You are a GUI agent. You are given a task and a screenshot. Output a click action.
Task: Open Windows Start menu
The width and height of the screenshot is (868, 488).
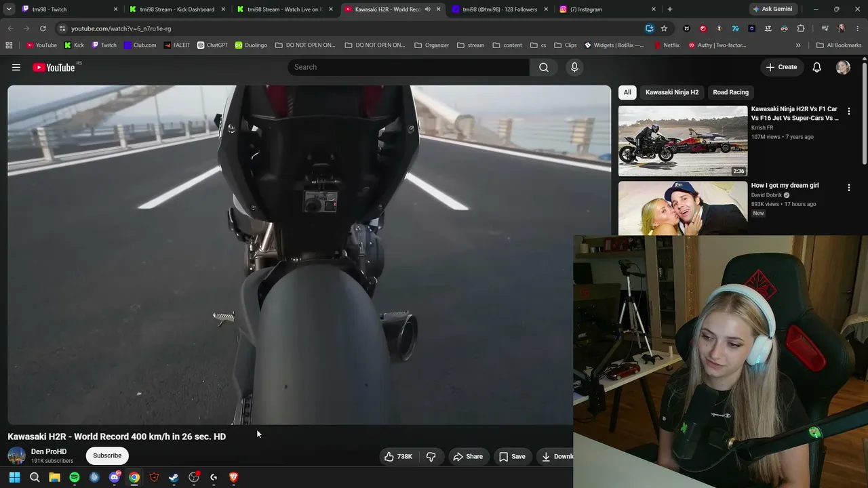point(14,477)
